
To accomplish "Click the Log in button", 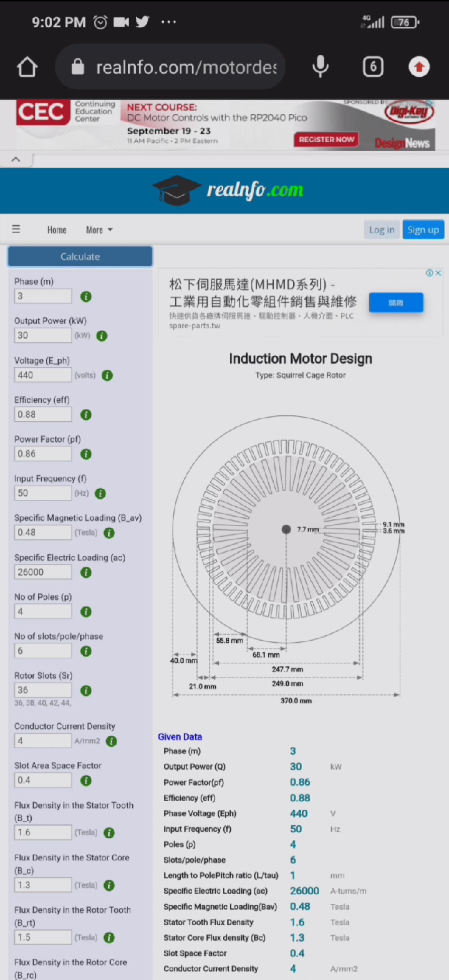I will (x=382, y=230).
